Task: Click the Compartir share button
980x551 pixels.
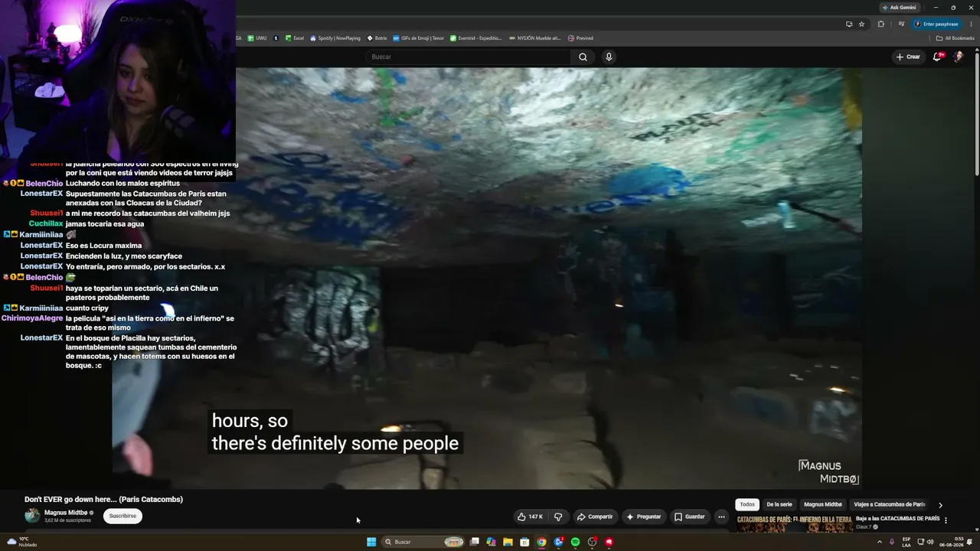Action: click(595, 517)
